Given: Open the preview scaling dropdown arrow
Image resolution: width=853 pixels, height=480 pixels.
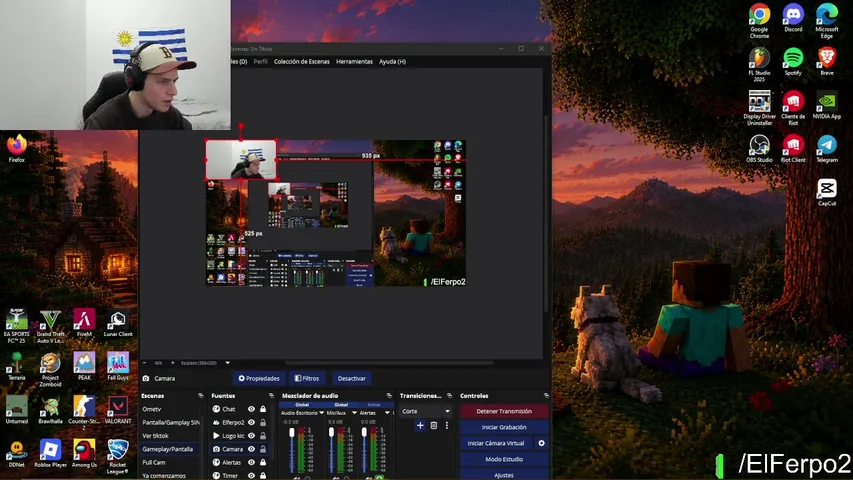Looking at the screenshot, I should pyautogui.click(x=227, y=363).
